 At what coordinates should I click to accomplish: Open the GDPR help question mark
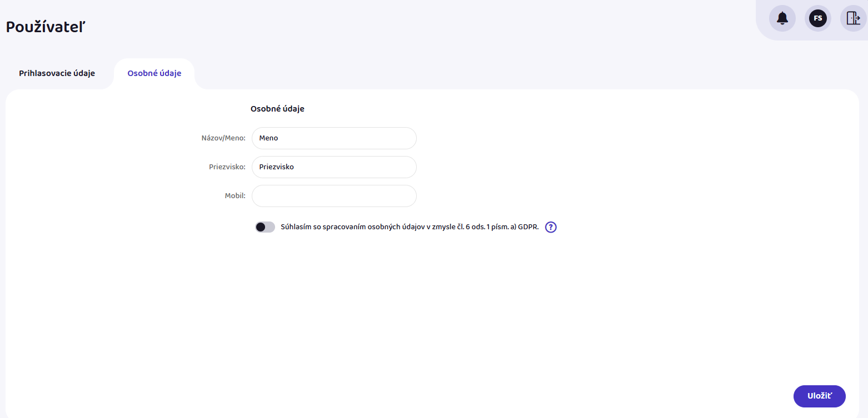coord(551,227)
